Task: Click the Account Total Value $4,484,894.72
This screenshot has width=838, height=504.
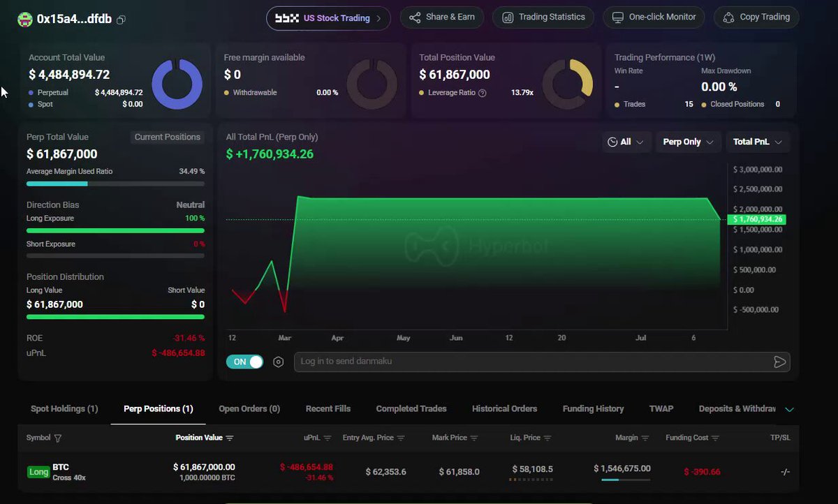Action: pos(69,75)
